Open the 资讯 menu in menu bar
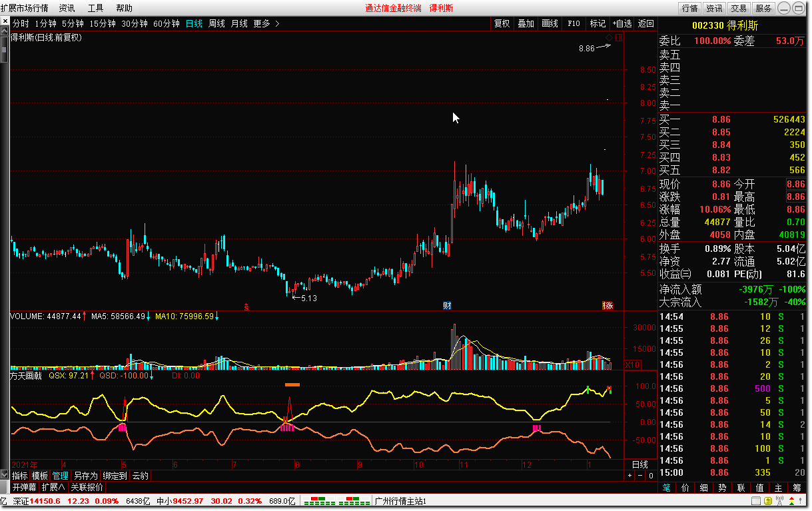 tap(67, 8)
